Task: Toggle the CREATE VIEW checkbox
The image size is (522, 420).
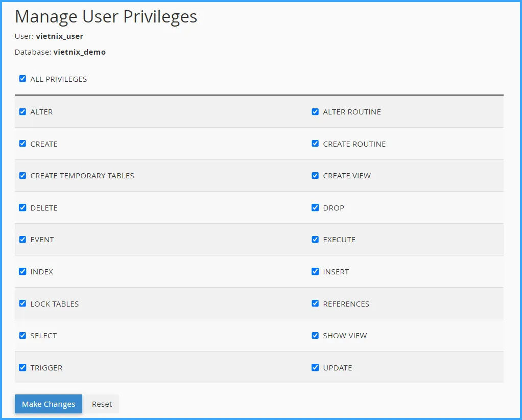Action: (x=315, y=175)
